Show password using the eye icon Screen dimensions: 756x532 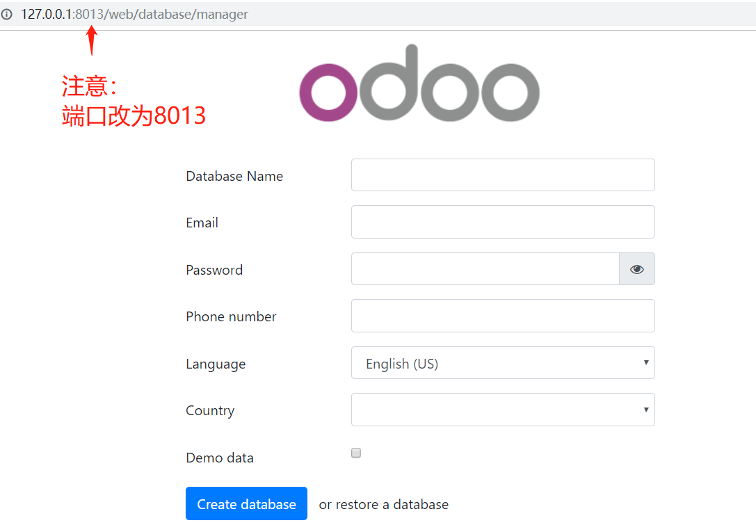[x=636, y=269]
